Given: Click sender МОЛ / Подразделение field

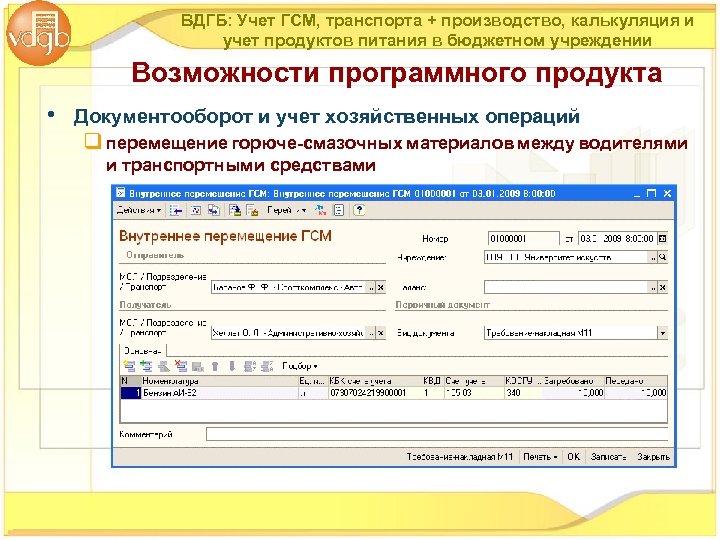Looking at the screenshot, I should (x=289, y=287).
